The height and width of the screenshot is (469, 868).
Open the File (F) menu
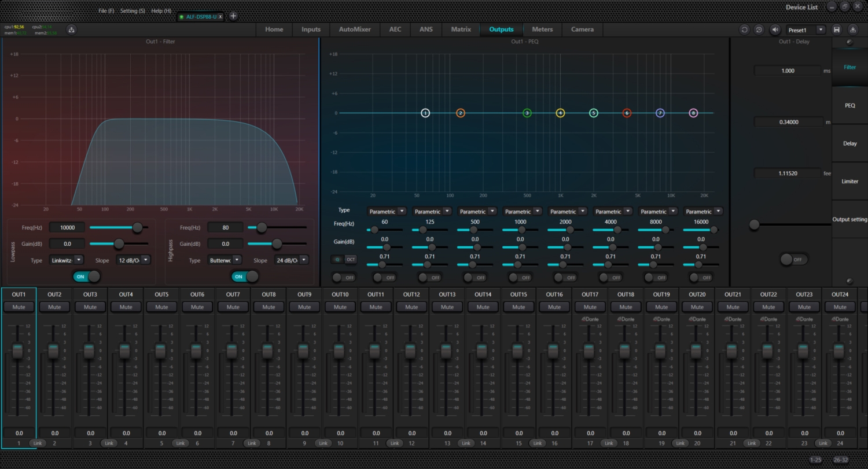[x=106, y=11]
